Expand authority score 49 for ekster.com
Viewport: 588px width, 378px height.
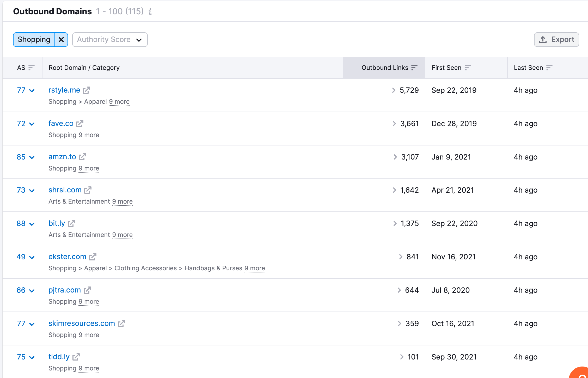coord(26,257)
